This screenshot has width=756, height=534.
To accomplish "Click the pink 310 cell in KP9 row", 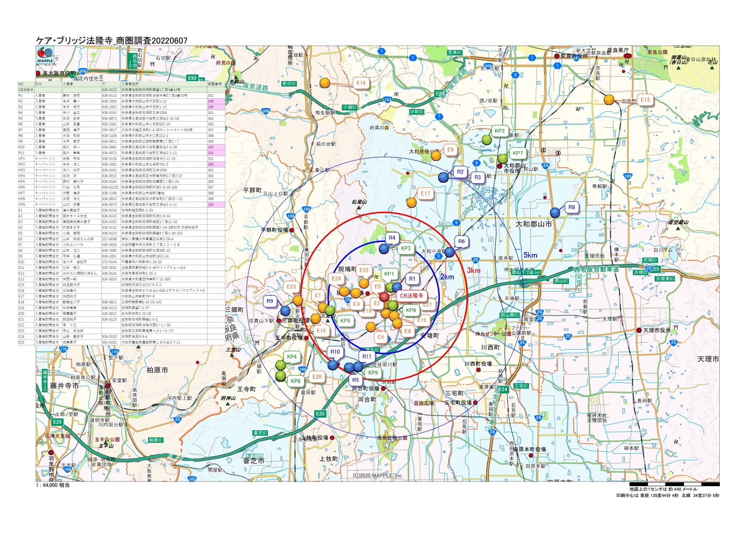I will [216, 205].
